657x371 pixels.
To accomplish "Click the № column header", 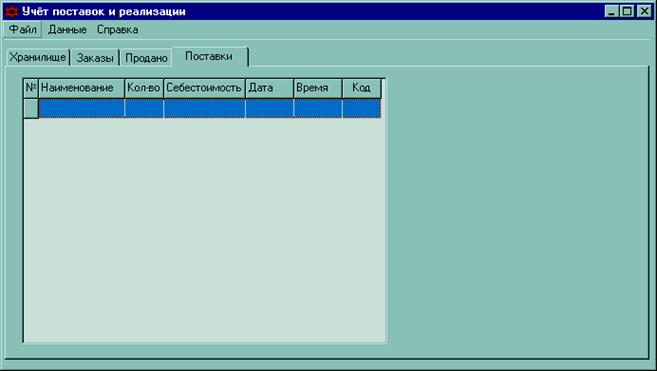I will coord(31,88).
